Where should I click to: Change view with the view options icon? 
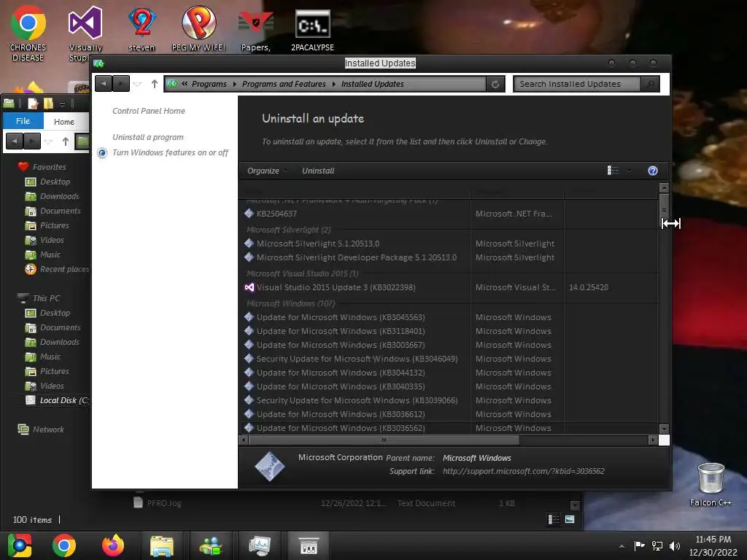pos(613,171)
